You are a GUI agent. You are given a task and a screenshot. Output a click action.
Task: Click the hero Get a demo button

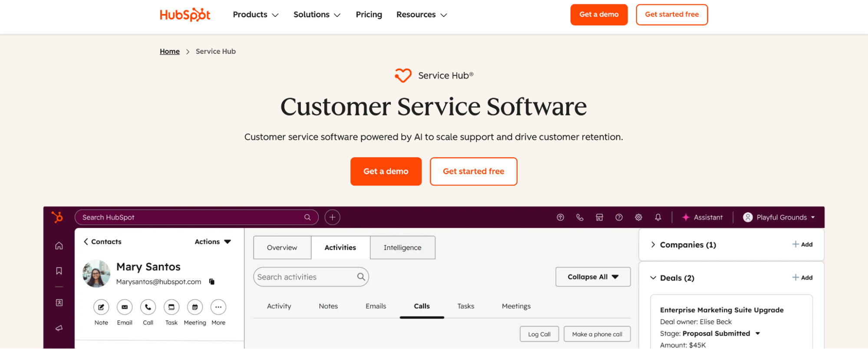click(386, 171)
